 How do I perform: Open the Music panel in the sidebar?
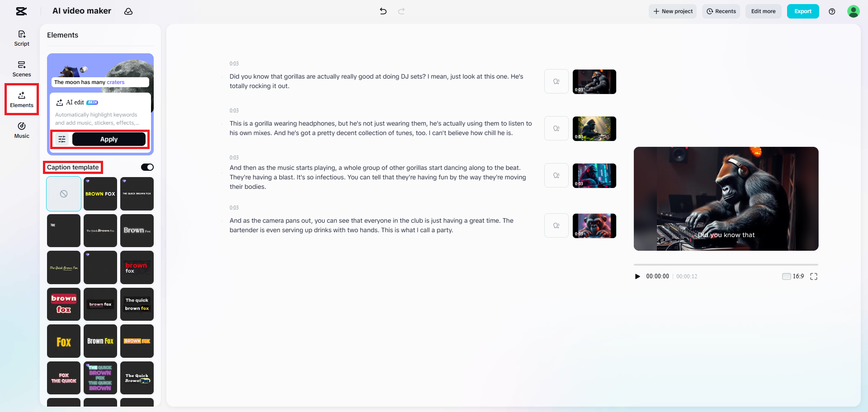pos(21,131)
